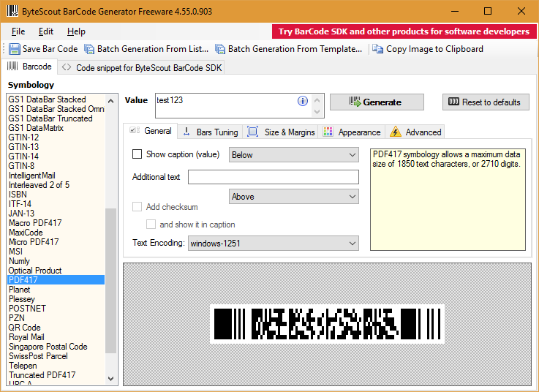Image resolution: width=539 pixels, height=392 pixels.
Task: Click the Reset to defaults button
Action: 486,102
